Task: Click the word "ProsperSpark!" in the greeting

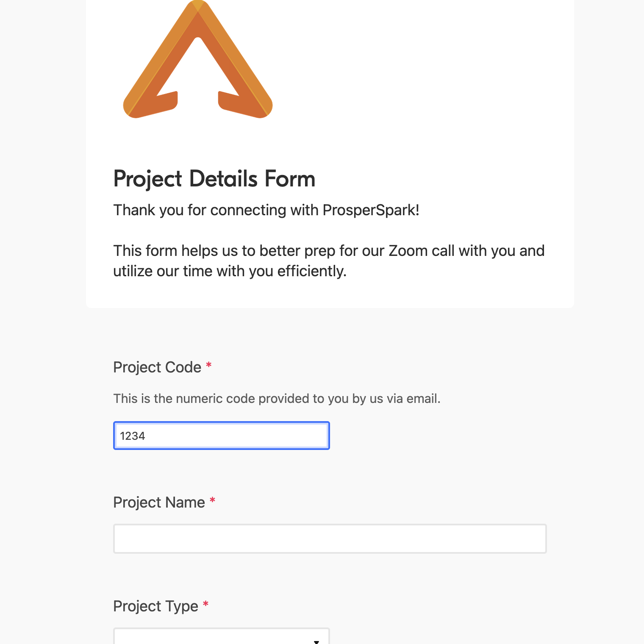Action: tap(371, 210)
